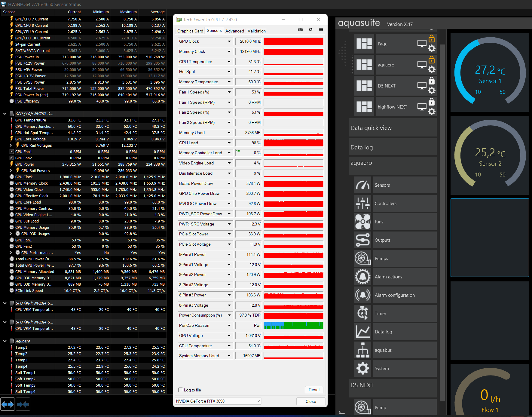The width and height of the screenshot is (532, 417).
Task: Toggle desktop display for highflow NEXT page
Action: tap(422, 107)
